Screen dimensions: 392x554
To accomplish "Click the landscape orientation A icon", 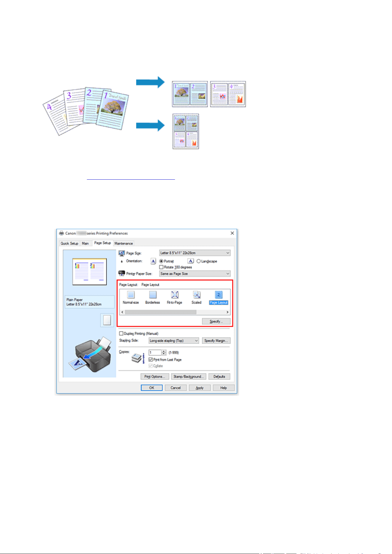I will [191, 261].
